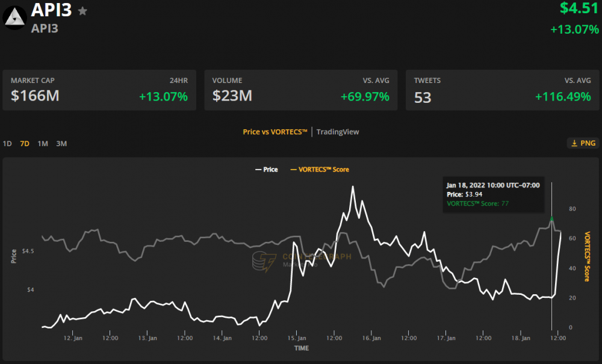Favorite API3 with the star icon
The width and height of the screenshot is (602, 364).
pyautogui.click(x=82, y=11)
